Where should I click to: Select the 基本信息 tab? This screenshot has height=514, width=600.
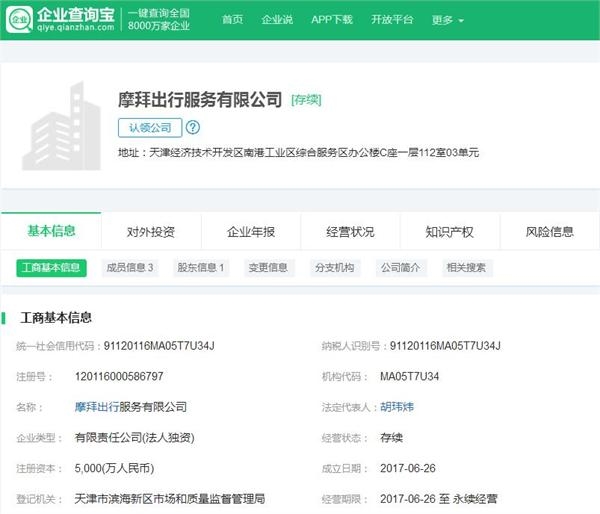click(x=51, y=231)
